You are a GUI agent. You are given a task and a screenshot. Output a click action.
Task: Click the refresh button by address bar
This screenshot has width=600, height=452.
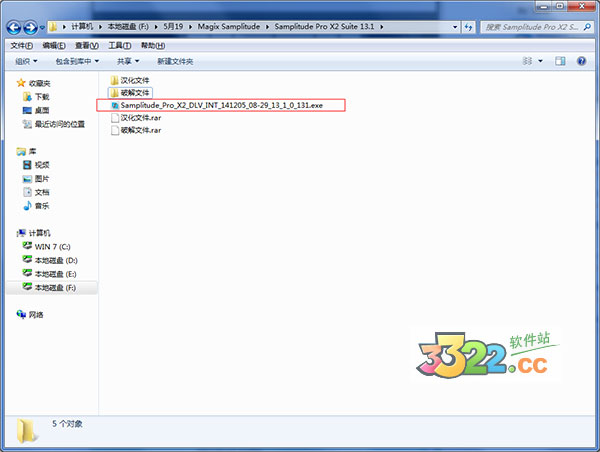pos(468,27)
